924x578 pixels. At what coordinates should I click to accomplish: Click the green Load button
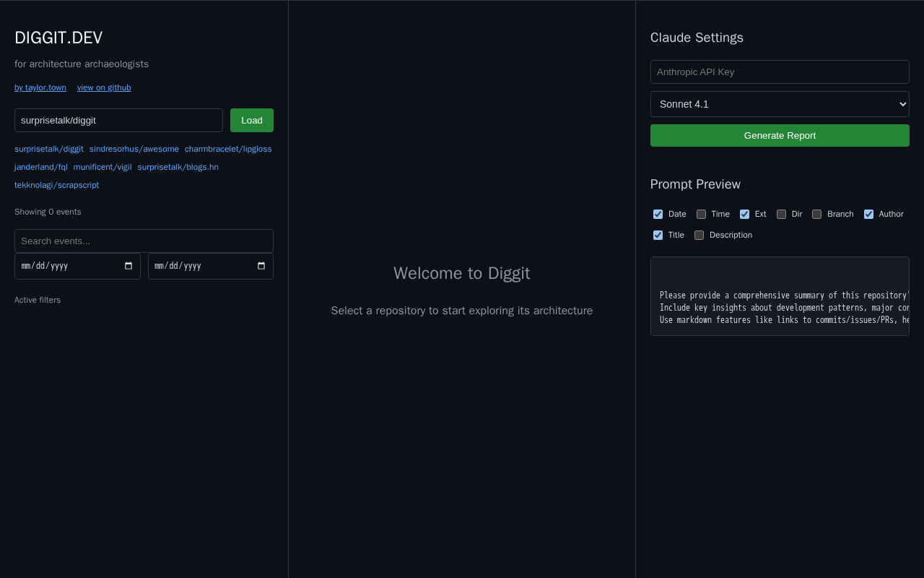[251, 120]
